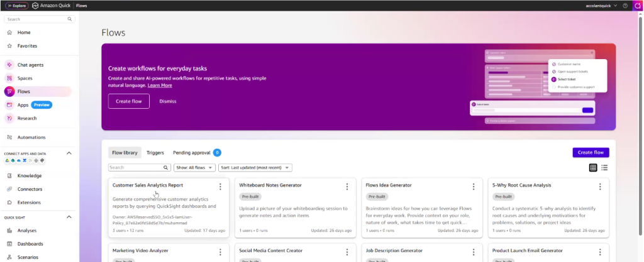Open the Automations icon
Viewport: 644px width, 262px height.
(x=9, y=138)
